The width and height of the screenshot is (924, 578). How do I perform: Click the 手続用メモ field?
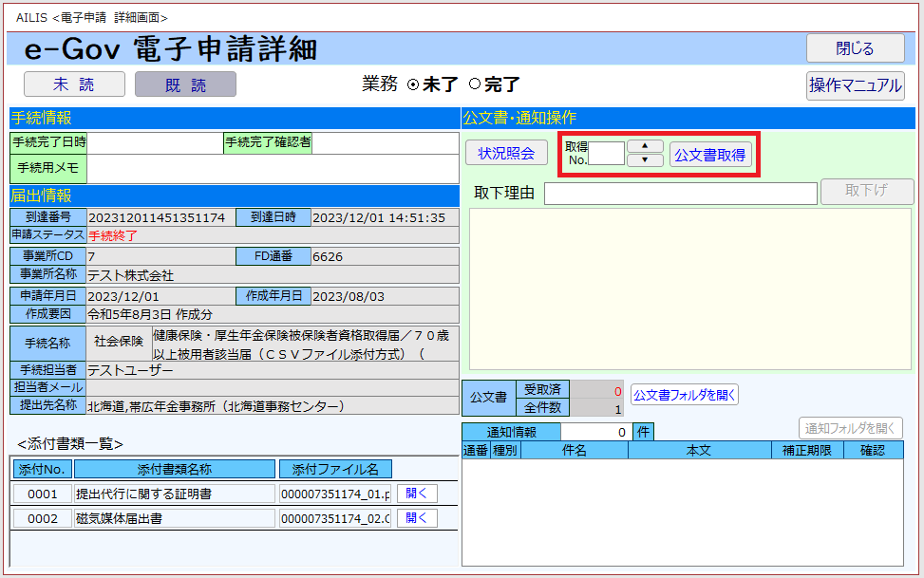click(273, 168)
